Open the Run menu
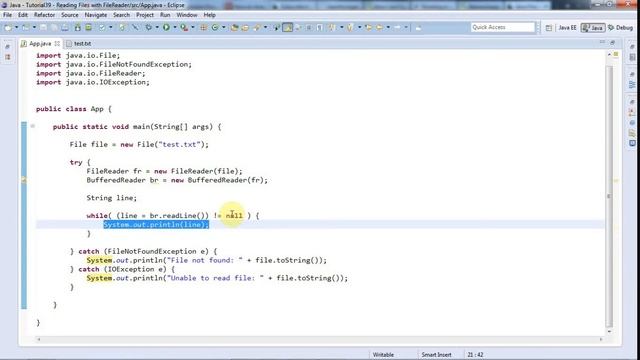Viewport: 640px width, 360px height. click(165, 15)
